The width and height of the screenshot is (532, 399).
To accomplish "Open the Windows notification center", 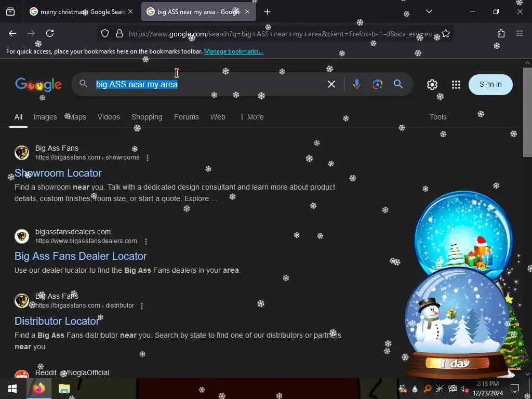I will (x=515, y=389).
